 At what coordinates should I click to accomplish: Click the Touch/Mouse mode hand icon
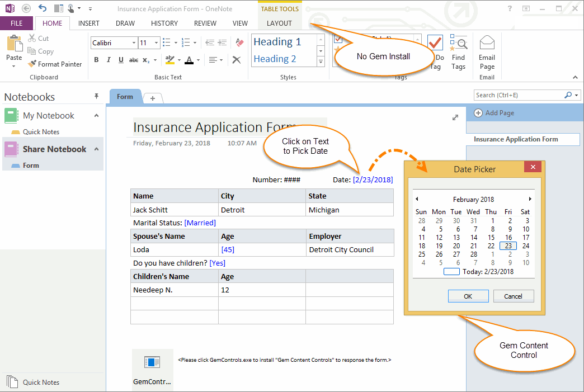[71, 8]
